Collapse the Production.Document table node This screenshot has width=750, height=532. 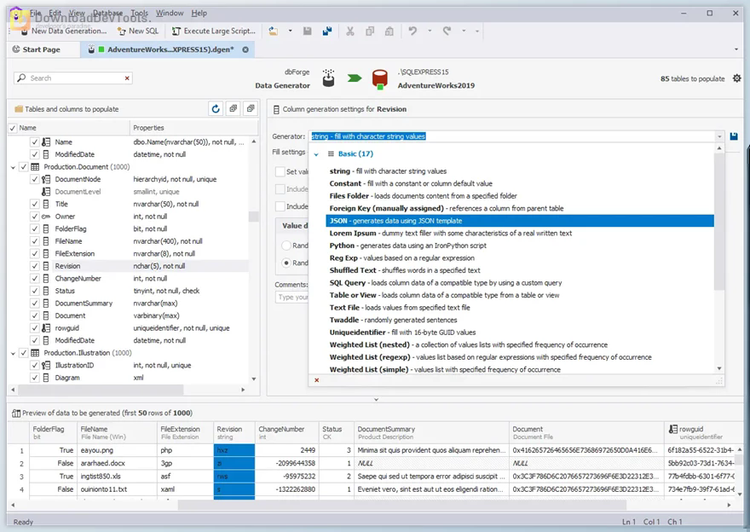13,167
